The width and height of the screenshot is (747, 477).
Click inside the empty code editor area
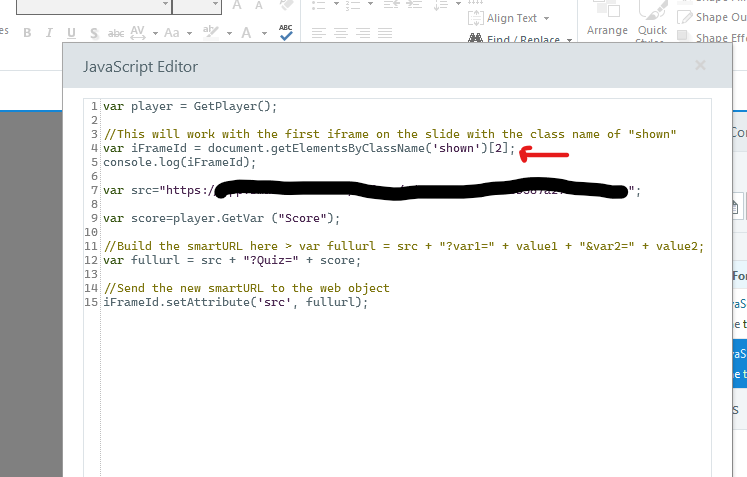click(405, 391)
